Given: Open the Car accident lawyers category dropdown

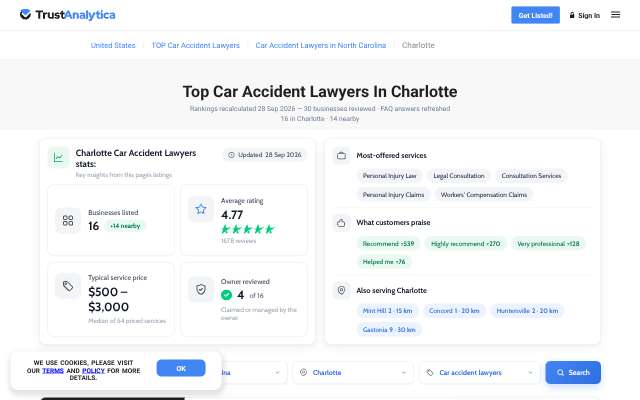Looking at the screenshot, I should [x=480, y=373].
